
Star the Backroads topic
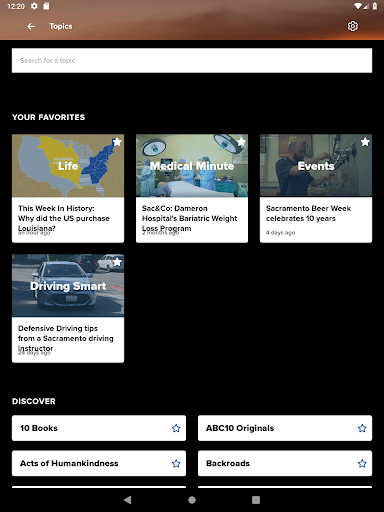coord(362,463)
